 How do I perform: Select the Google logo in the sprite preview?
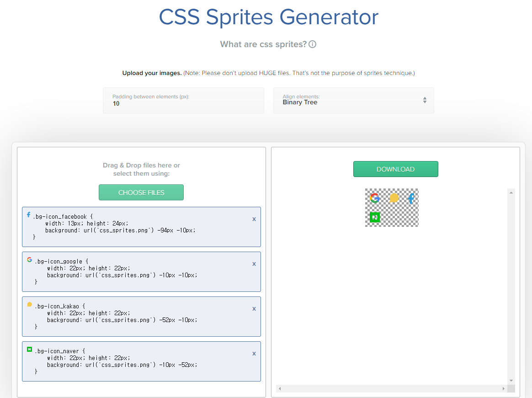pyautogui.click(x=375, y=198)
